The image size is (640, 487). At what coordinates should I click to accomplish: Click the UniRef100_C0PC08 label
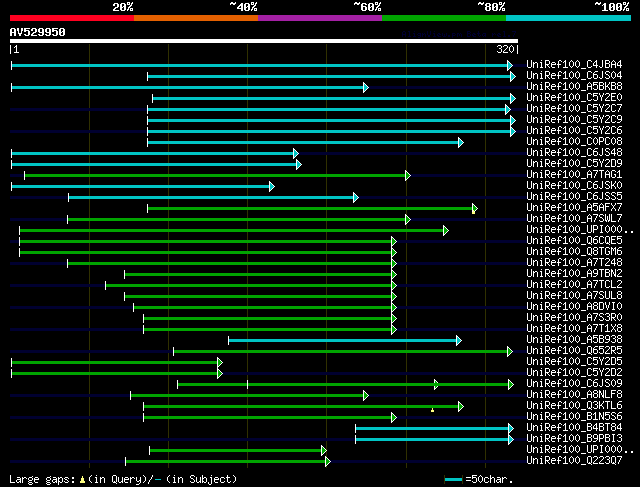574,142
